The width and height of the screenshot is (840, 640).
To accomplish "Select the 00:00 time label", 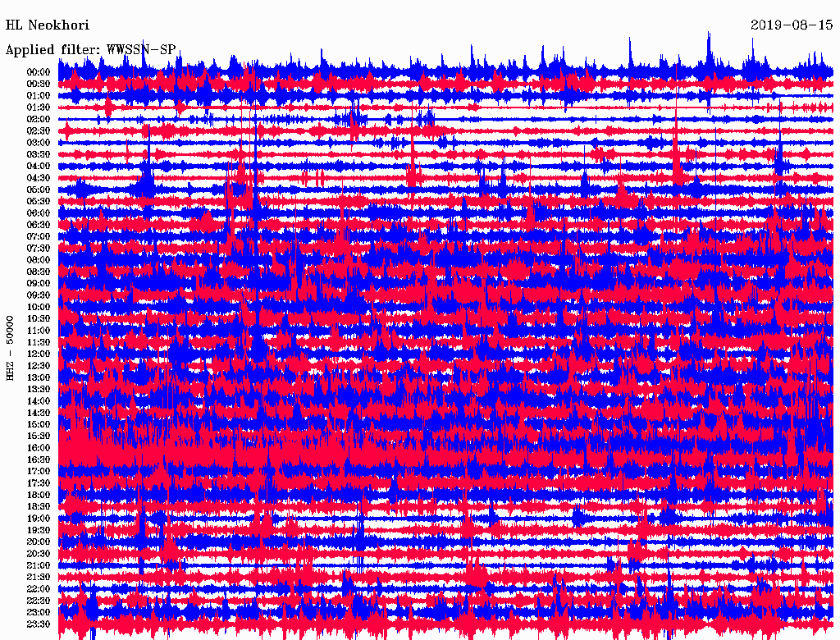I will click(39, 72).
